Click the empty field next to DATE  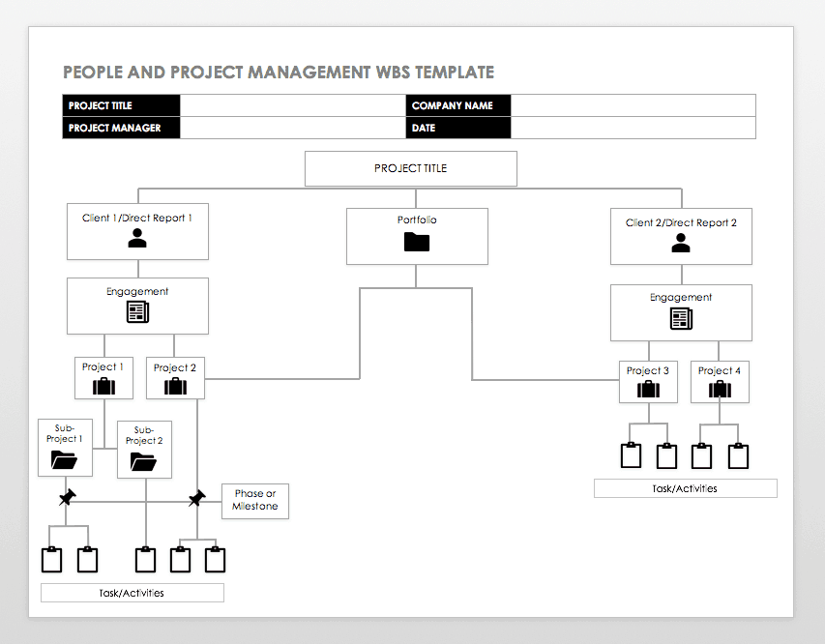click(633, 128)
